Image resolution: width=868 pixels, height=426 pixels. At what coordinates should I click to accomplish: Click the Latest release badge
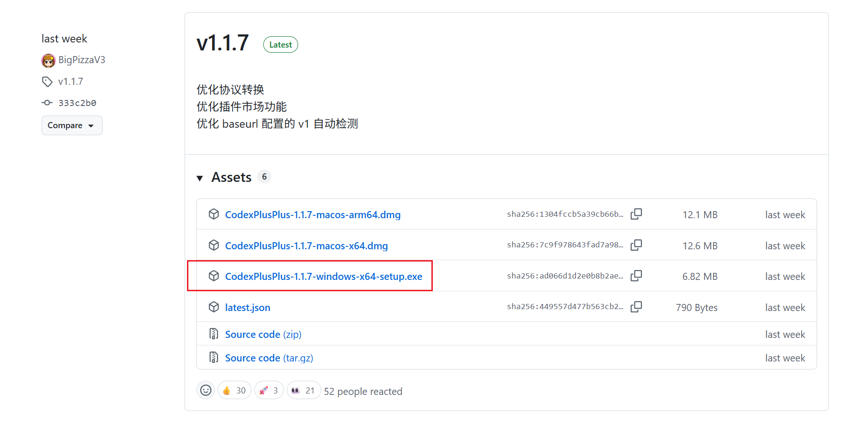pos(281,45)
